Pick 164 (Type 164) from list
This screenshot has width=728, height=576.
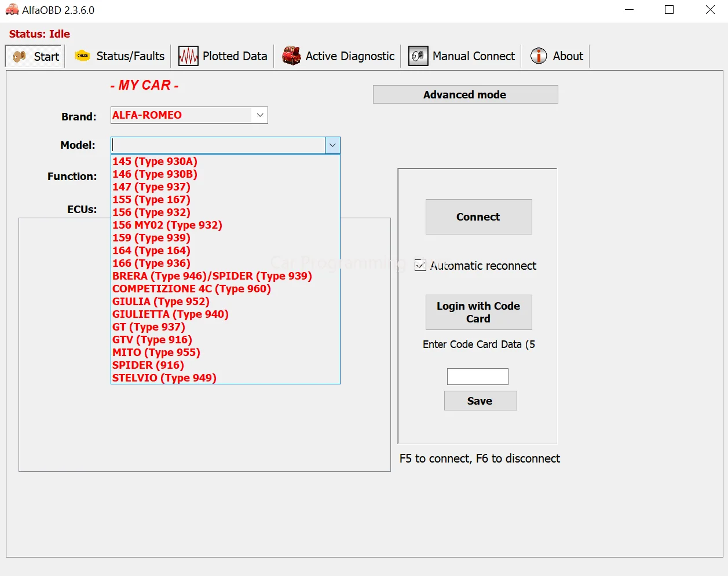(225, 251)
